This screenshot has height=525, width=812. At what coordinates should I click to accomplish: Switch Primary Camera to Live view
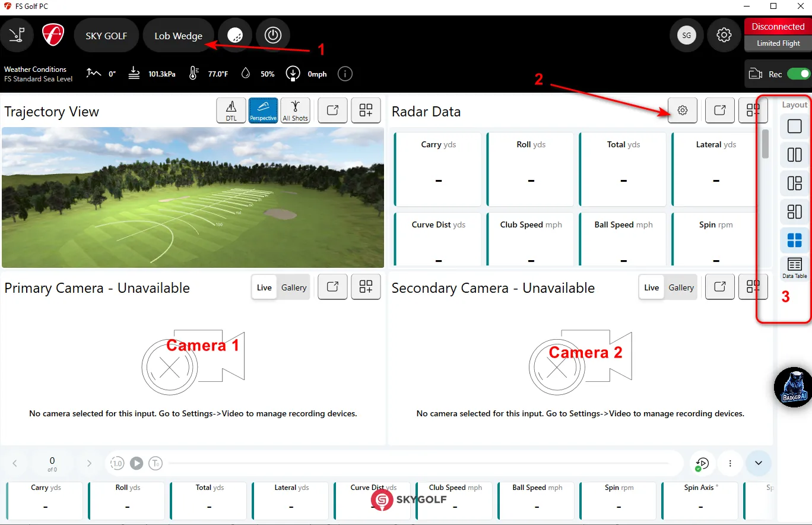pyautogui.click(x=264, y=287)
